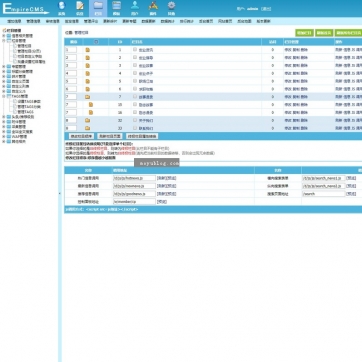The width and height of the screenshot is (362, 362).
Task: Tick the checkbox in the row with ID 2
Action: tap(135, 57)
